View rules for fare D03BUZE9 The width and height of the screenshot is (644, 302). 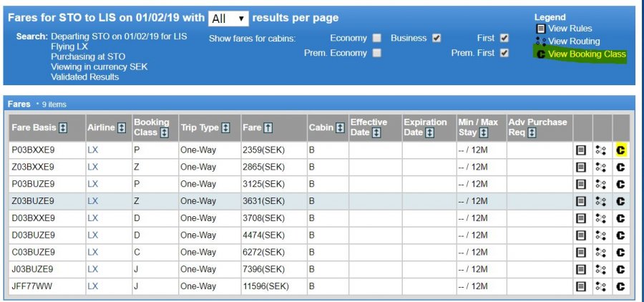coord(582,235)
